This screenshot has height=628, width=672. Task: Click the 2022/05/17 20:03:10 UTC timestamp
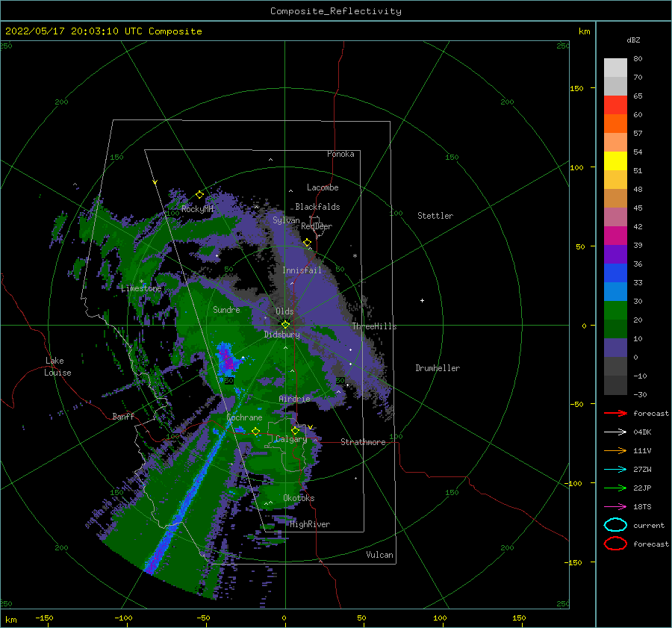103,31
